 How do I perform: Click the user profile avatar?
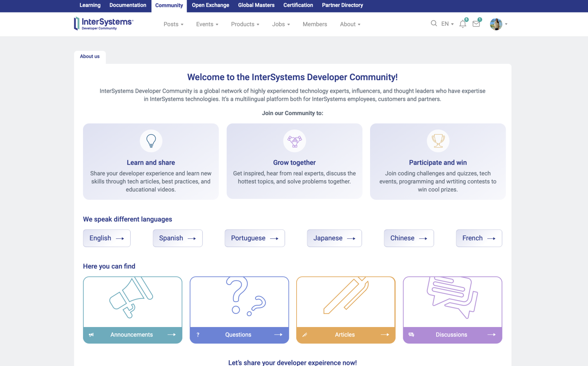click(x=496, y=24)
